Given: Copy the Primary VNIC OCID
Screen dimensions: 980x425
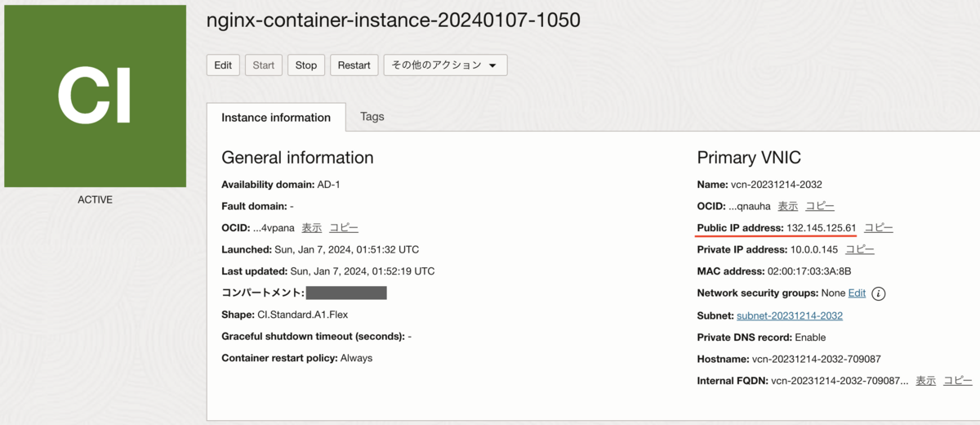Looking at the screenshot, I should coord(820,206).
